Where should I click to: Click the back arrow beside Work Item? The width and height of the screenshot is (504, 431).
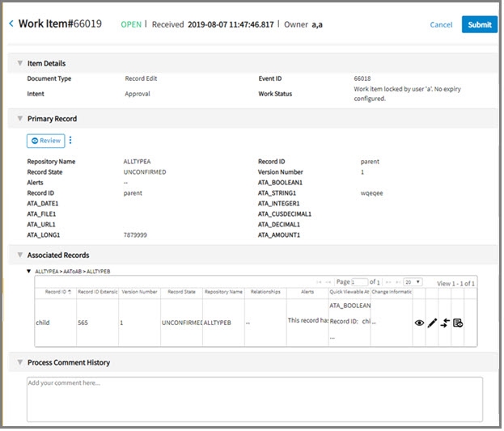coord(11,24)
